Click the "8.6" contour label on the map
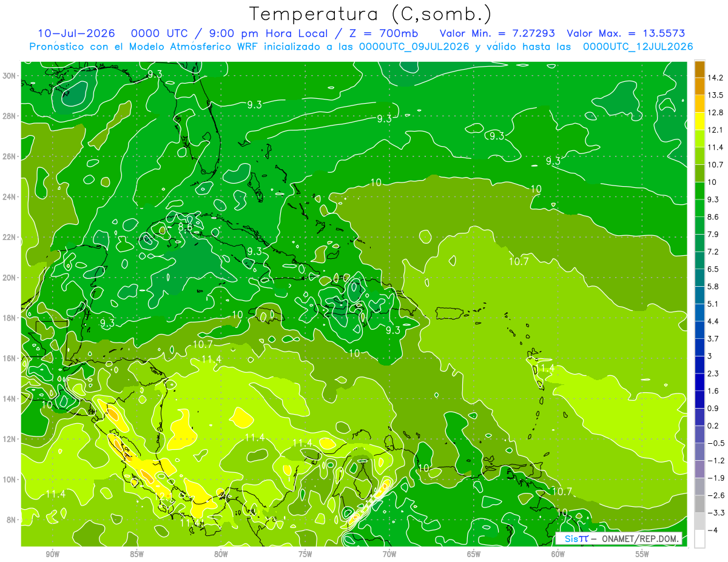This screenshot has height=562, width=728. pyautogui.click(x=186, y=227)
